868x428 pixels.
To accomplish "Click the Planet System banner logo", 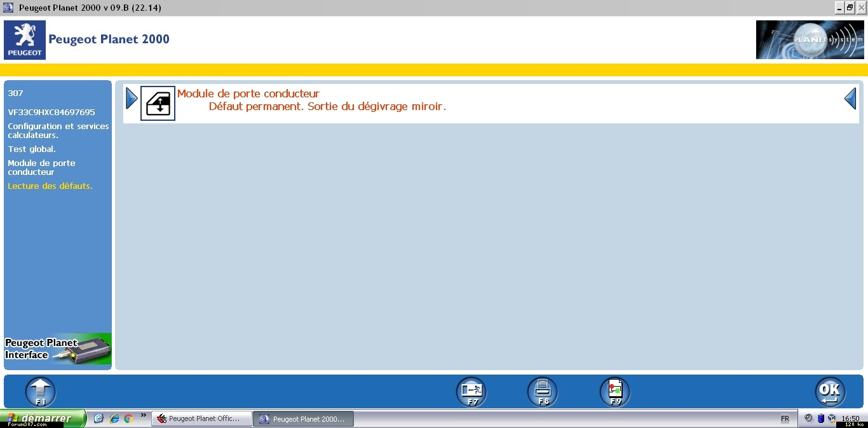I will [810, 40].
